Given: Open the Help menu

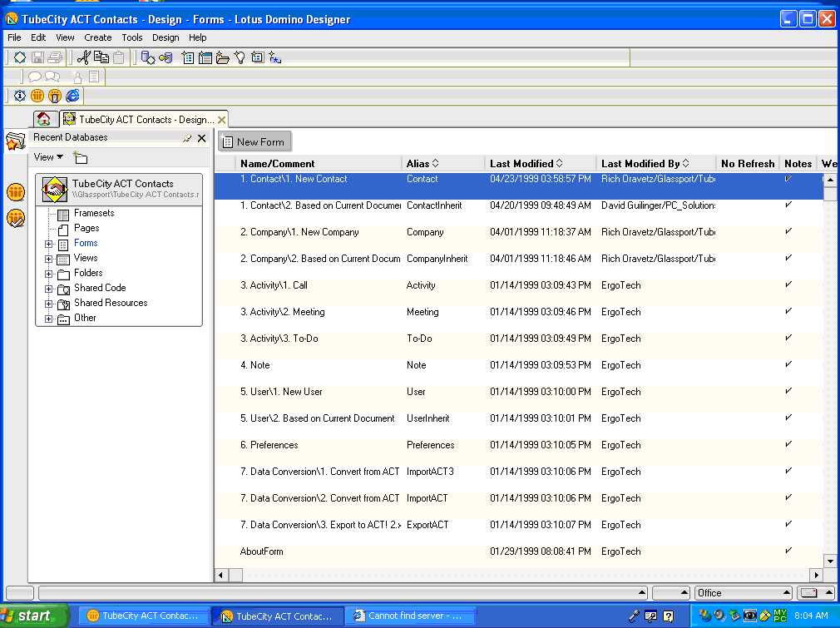Looking at the screenshot, I should [197, 37].
